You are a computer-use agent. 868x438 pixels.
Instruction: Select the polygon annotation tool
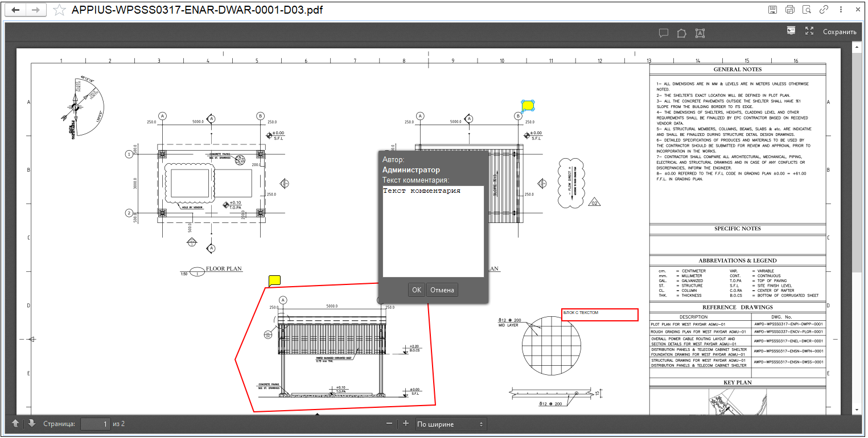[x=681, y=33]
